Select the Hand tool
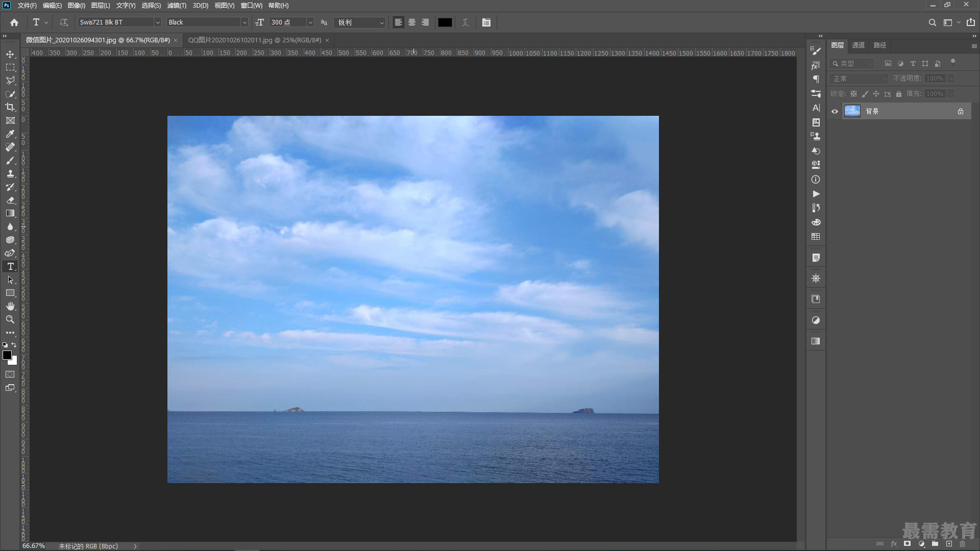The height and width of the screenshot is (551, 980). click(10, 306)
